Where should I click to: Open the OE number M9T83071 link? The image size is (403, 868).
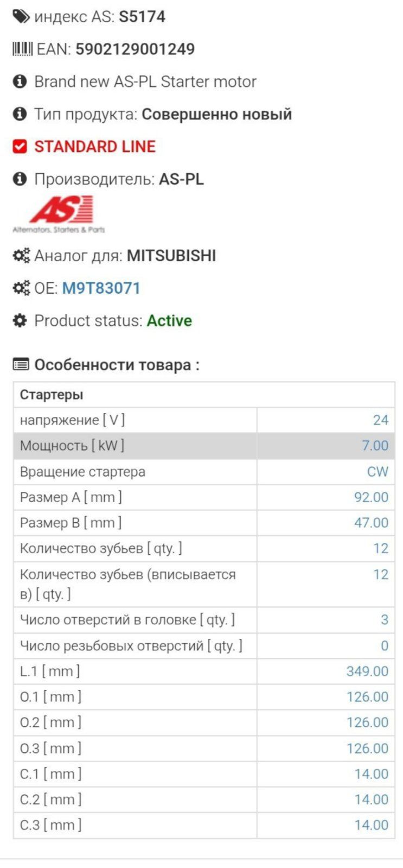click(x=101, y=288)
